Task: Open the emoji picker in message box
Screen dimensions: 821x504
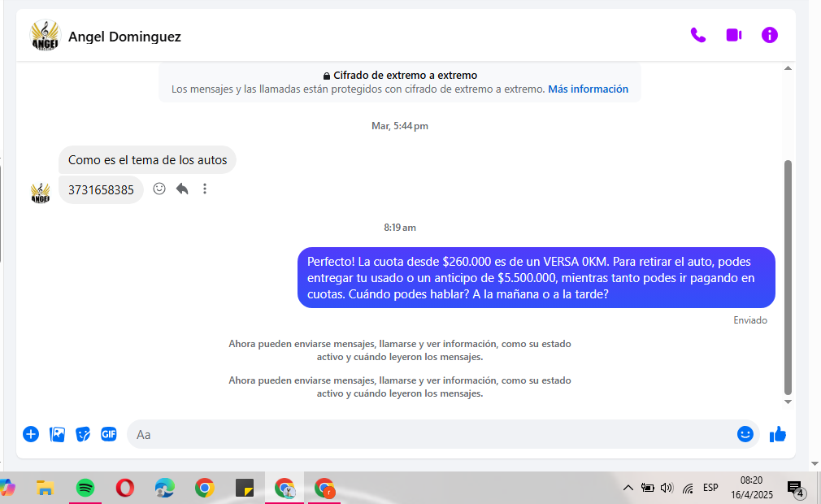Action: pyautogui.click(x=745, y=434)
